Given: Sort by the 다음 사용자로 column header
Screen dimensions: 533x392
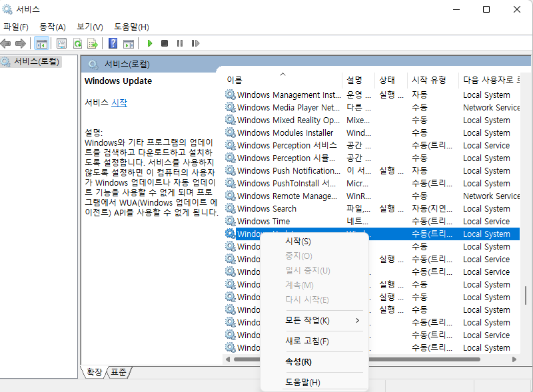Looking at the screenshot, I should pyautogui.click(x=490, y=80).
